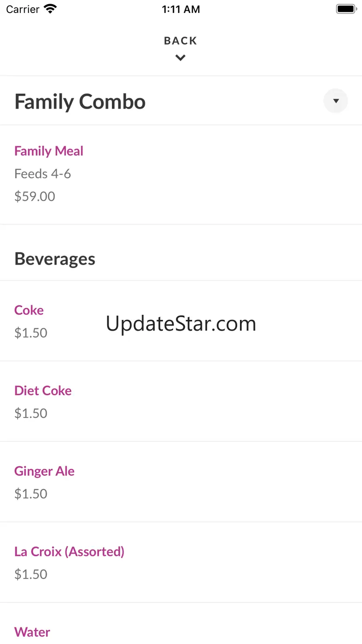Tap the Diet Coke $1.50 price

click(x=31, y=413)
